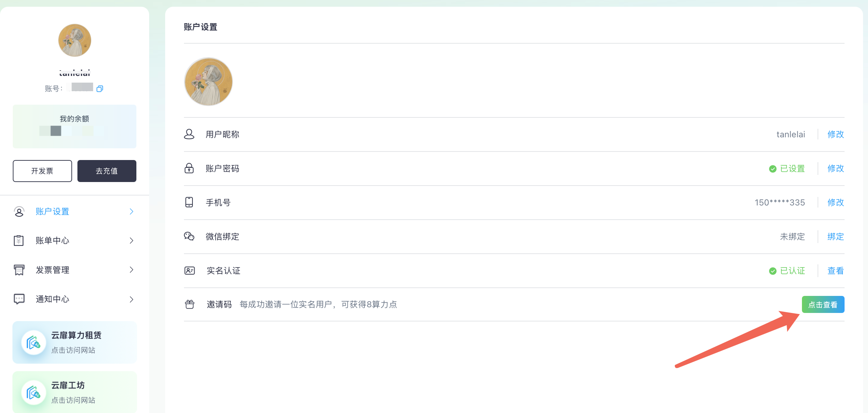The height and width of the screenshot is (413, 868).
Task: Click the user icon beside 用户昵称
Action: tap(189, 134)
